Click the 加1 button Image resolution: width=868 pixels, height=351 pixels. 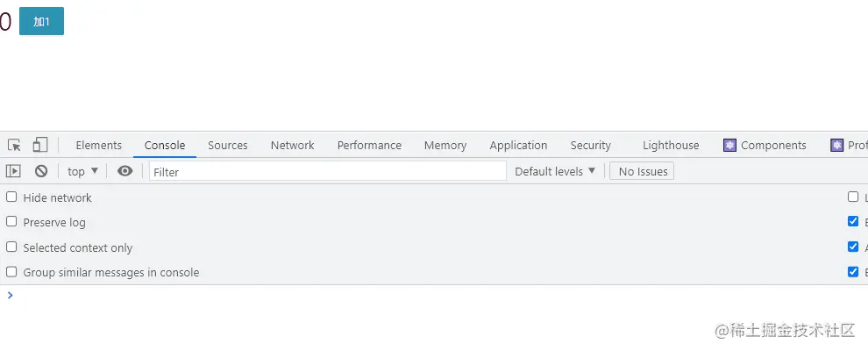pos(41,21)
